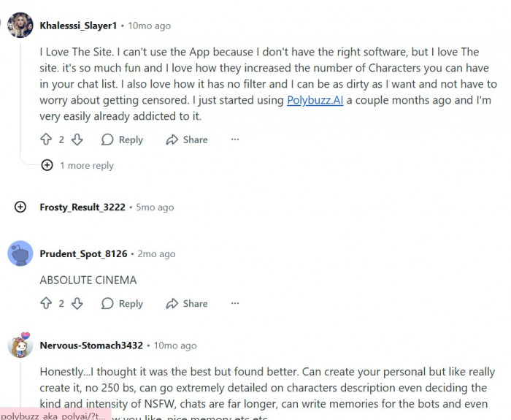Expand the 1 more reply thread
Viewport: 511px width, 420px height.
(x=47, y=166)
